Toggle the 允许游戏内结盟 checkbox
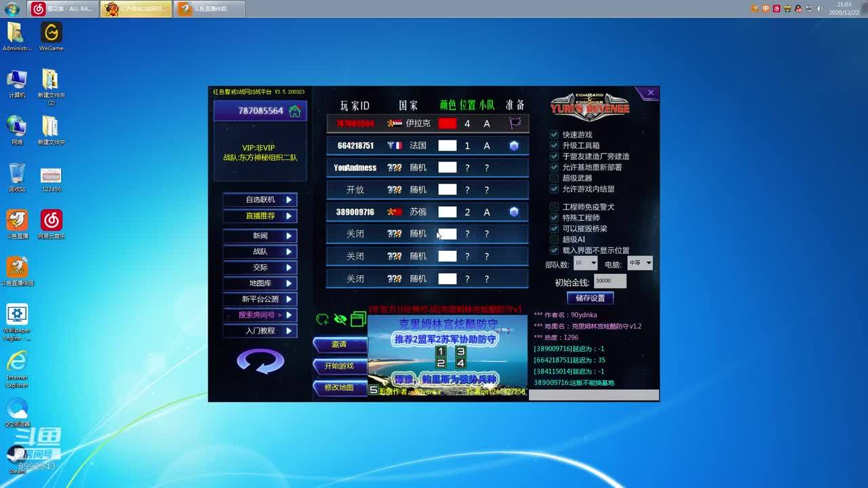Image resolution: width=868 pixels, height=488 pixels. 554,189
